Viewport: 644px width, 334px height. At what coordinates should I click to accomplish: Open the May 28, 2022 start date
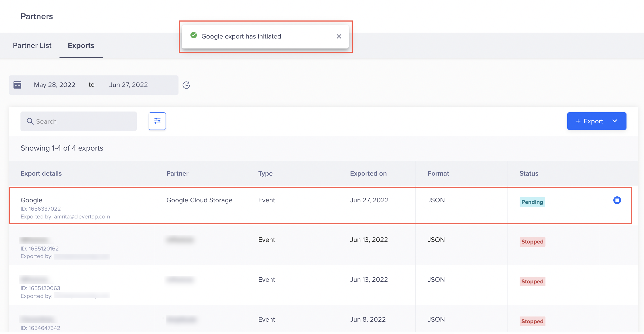tap(54, 85)
